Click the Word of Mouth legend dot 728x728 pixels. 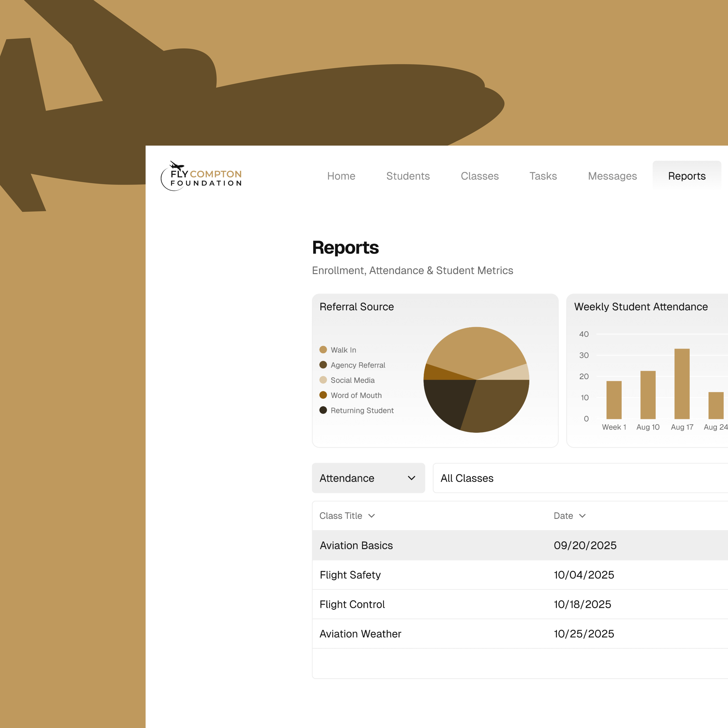point(323,395)
